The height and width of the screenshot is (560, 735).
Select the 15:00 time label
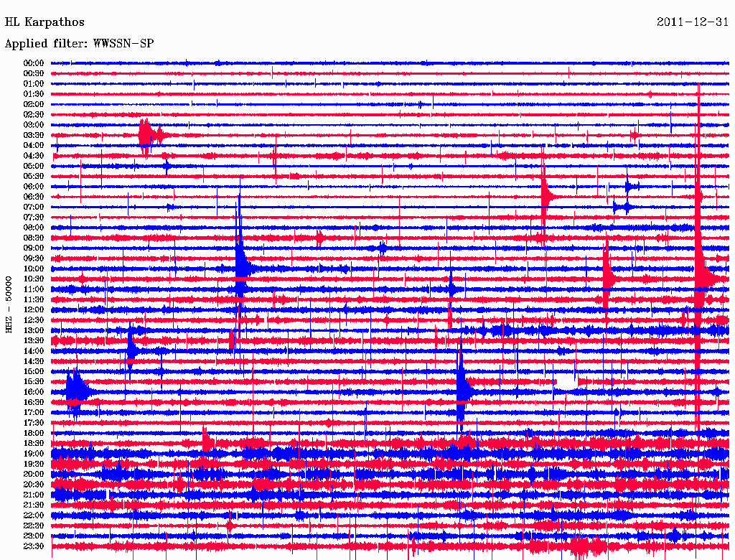pos(33,371)
